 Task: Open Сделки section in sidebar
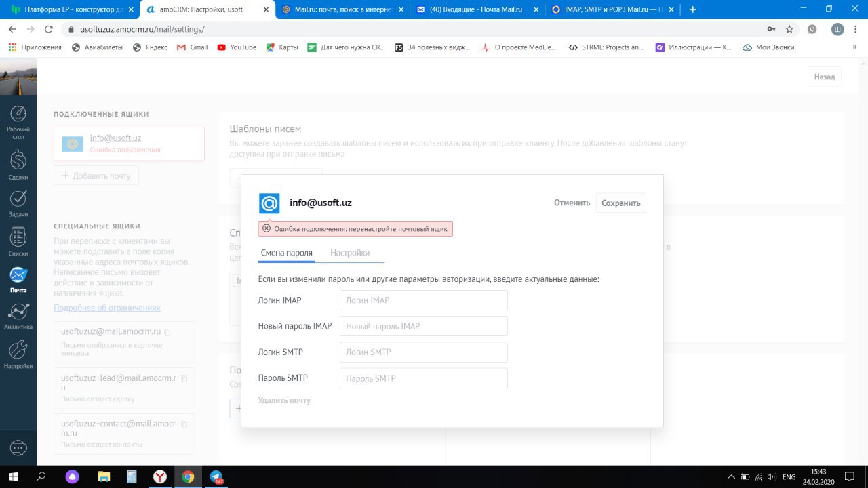pyautogui.click(x=18, y=165)
